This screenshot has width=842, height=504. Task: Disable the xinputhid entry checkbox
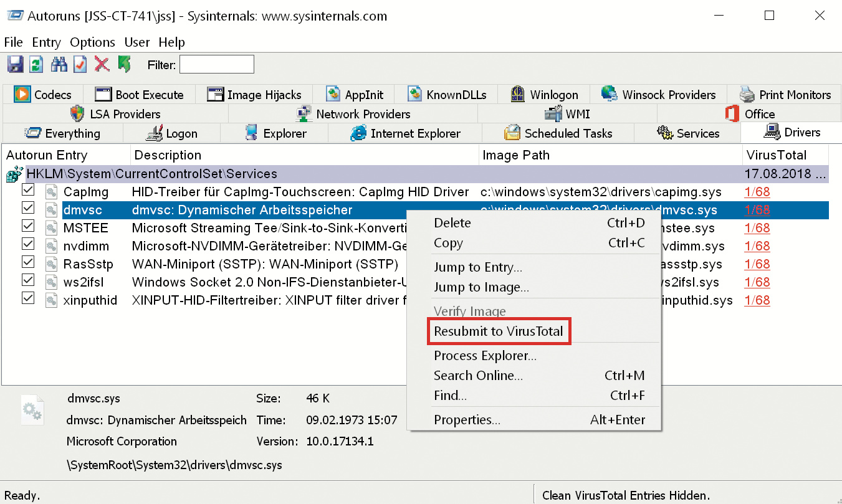(28, 298)
